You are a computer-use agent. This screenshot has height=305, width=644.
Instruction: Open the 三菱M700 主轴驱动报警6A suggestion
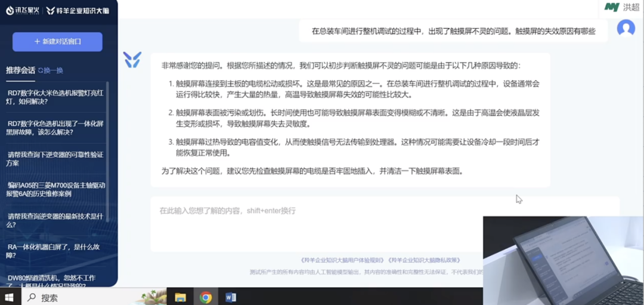click(55, 189)
